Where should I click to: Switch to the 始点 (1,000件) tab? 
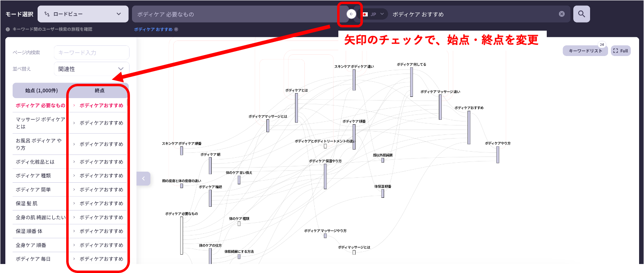pyautogui.click(x=41, y=91)
